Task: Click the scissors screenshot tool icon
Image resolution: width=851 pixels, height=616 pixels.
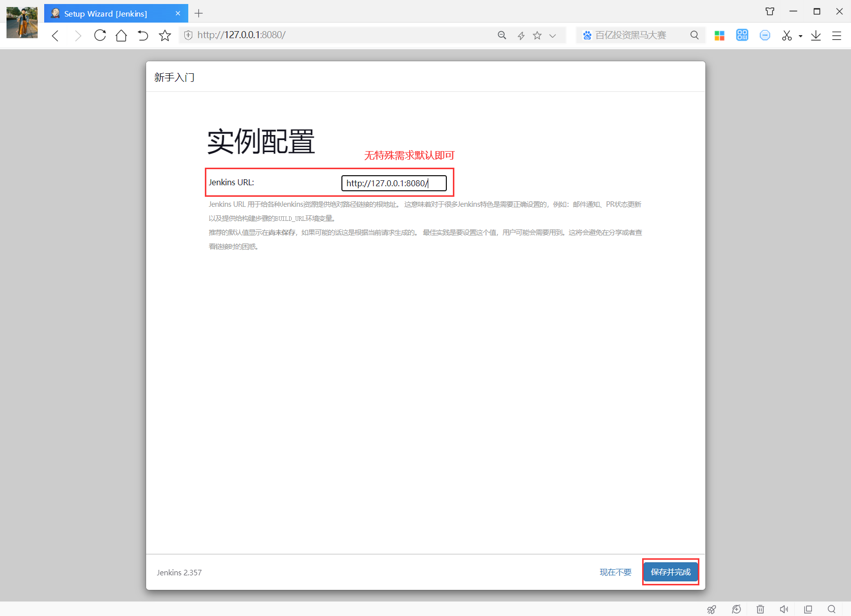Action: (x=787, y=35)
